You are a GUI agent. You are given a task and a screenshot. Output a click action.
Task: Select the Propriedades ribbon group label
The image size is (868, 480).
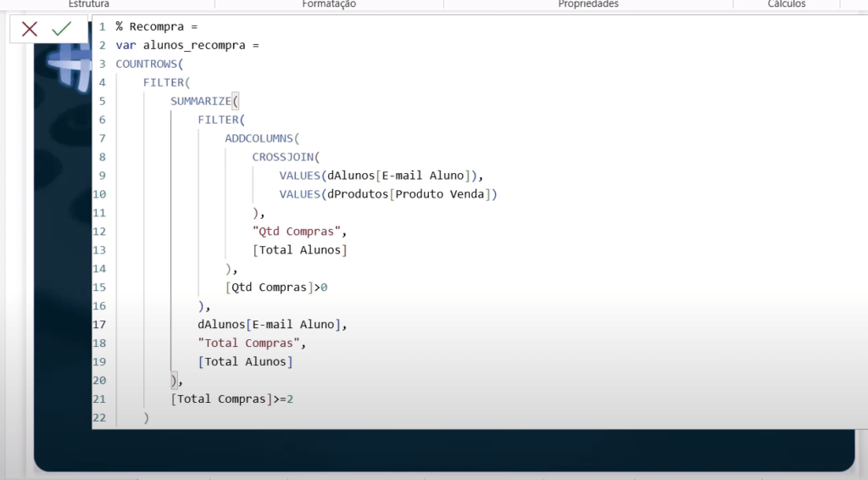587,4
